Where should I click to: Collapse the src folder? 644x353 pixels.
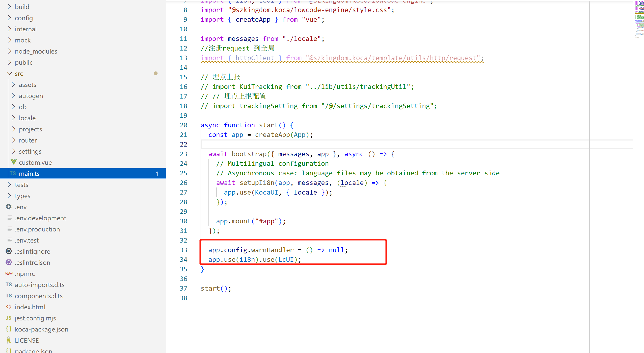[10, 74]
